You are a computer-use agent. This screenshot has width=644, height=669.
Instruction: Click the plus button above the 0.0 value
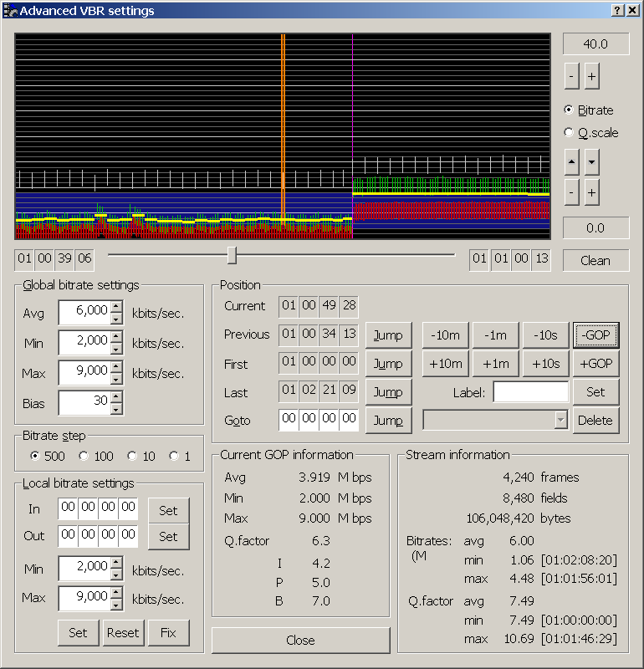pyautogui.click(x=591, y=192)
